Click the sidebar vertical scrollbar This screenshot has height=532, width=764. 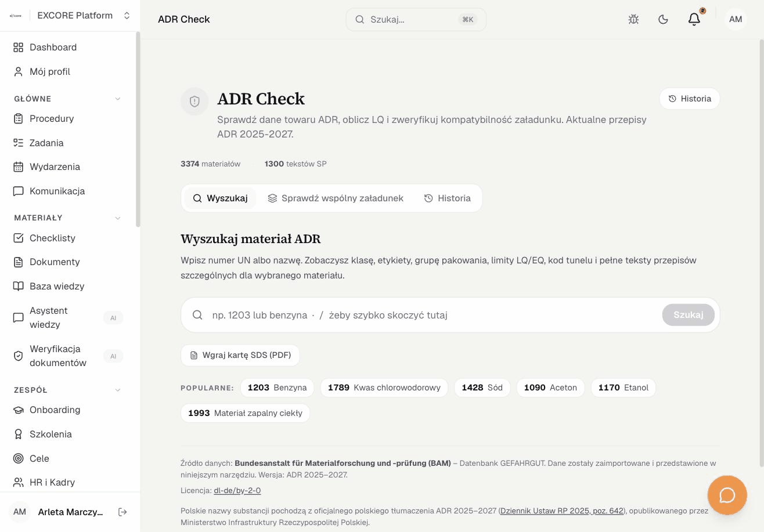click(x=138, y=129)
